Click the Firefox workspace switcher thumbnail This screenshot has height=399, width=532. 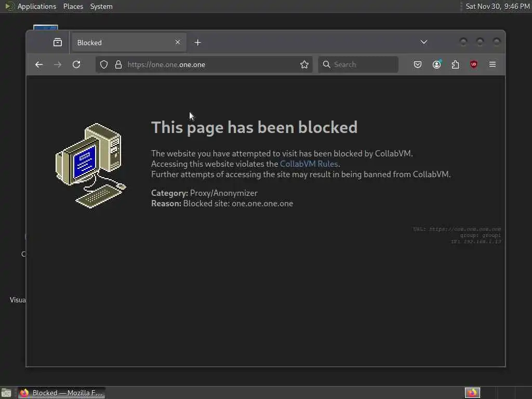click(472, 393)
